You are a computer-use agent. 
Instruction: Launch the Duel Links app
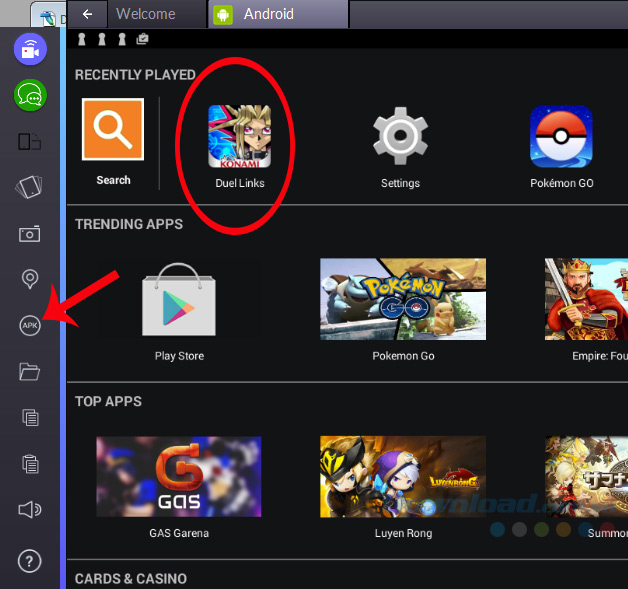[x=240, y=136]
